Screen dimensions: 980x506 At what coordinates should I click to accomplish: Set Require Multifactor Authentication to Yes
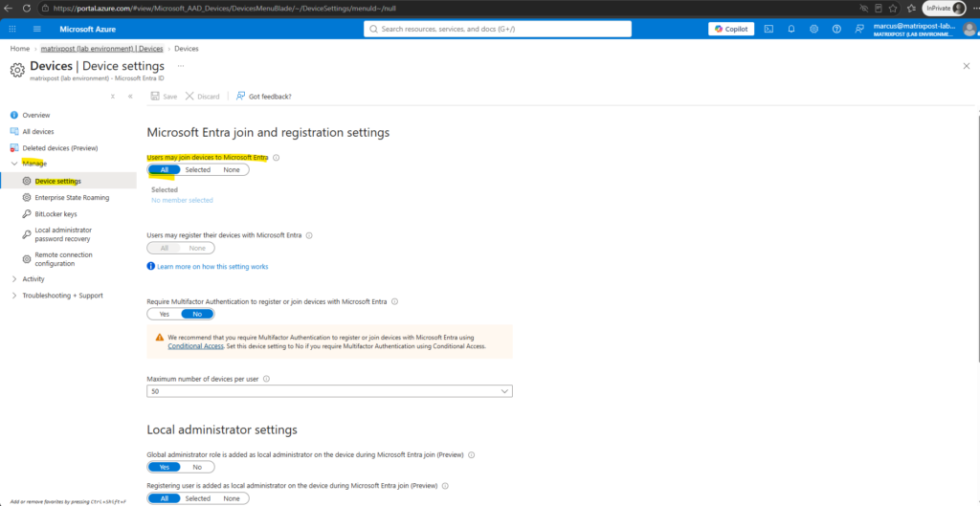click(x=165, y=314)
